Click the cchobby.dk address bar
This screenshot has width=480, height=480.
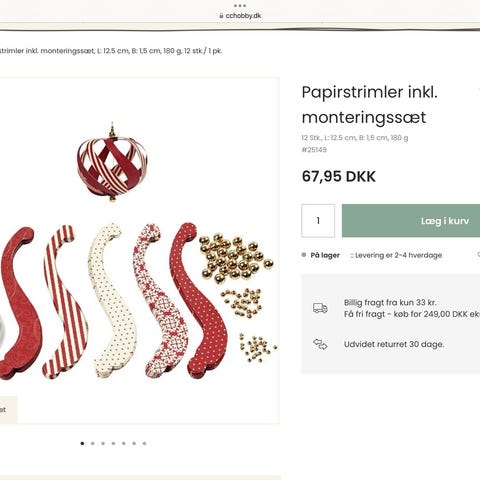click(x=240, y=16)
